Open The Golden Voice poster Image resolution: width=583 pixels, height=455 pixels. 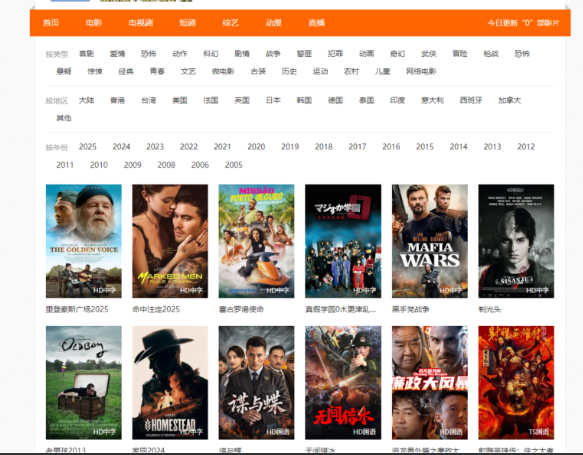point(84,241)
